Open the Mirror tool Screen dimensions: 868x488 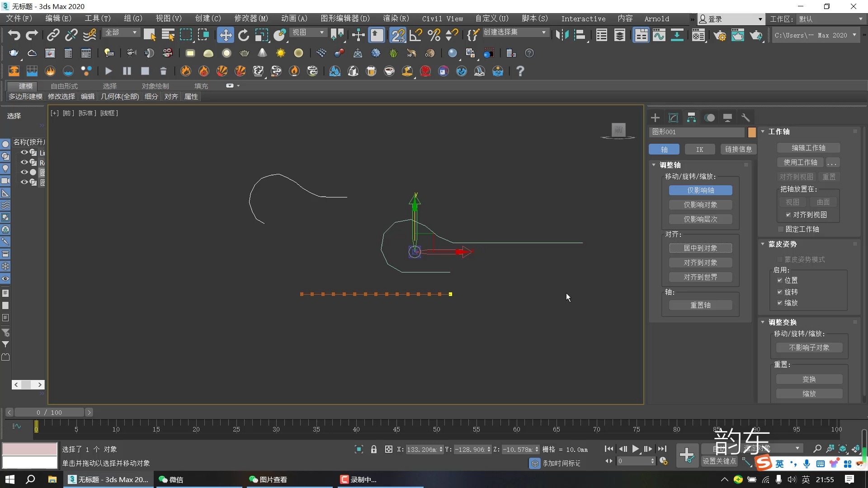pyautogui.click(x=562, y=35)
